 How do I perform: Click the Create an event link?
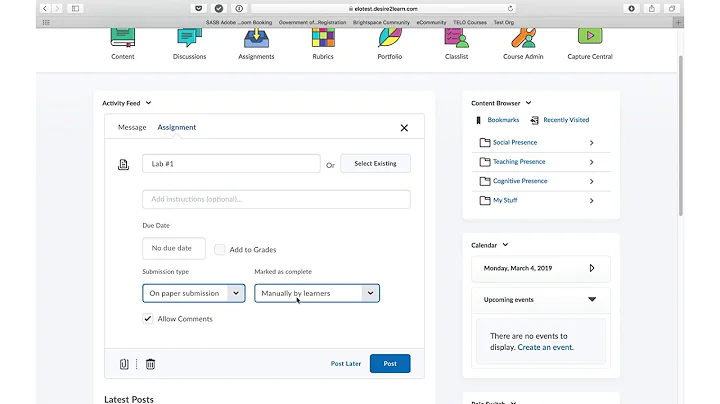[x=546, y=348]
